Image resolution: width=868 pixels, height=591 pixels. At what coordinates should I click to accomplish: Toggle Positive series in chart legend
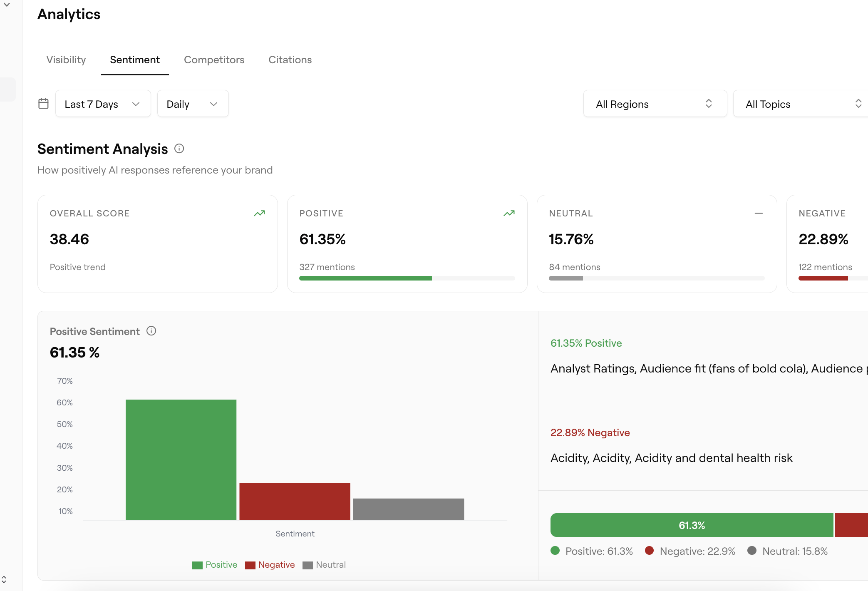pyautogui.click(x=215, y=565)
